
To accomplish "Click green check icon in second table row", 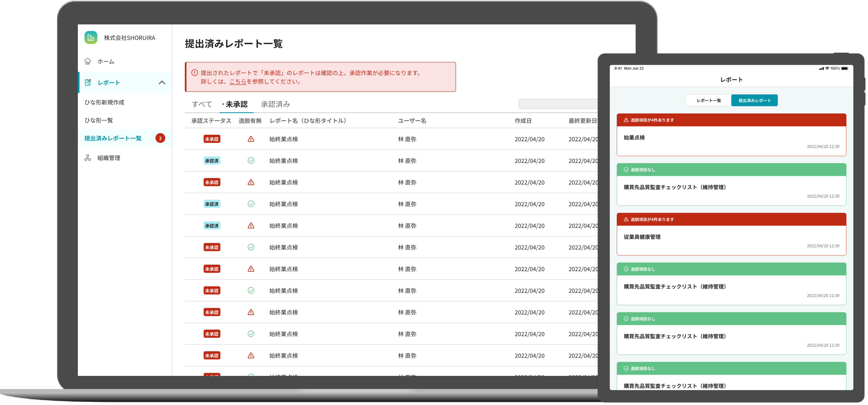I will click(251, 161).
